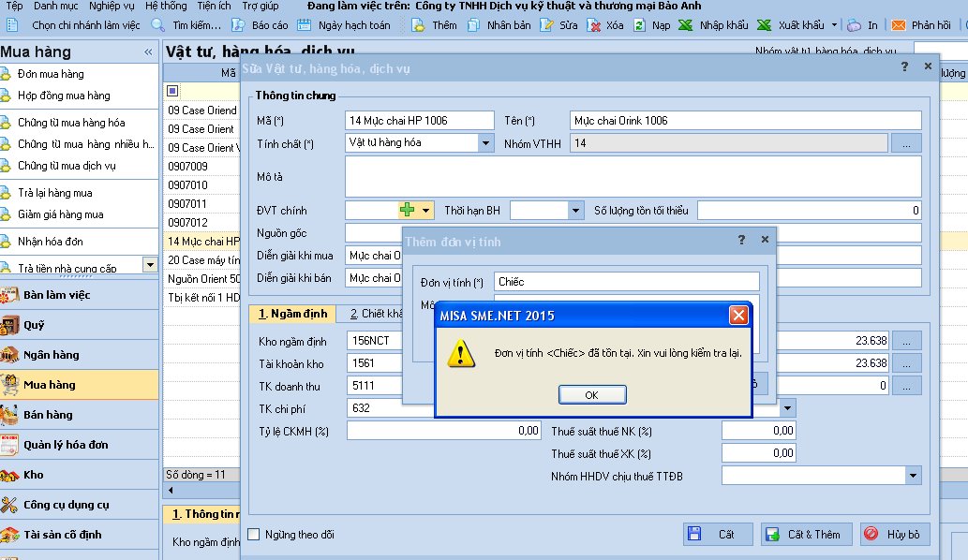Viewport: 968px width, 560px height.
Task: Switch to Kho module
Action: coord(79,475)
